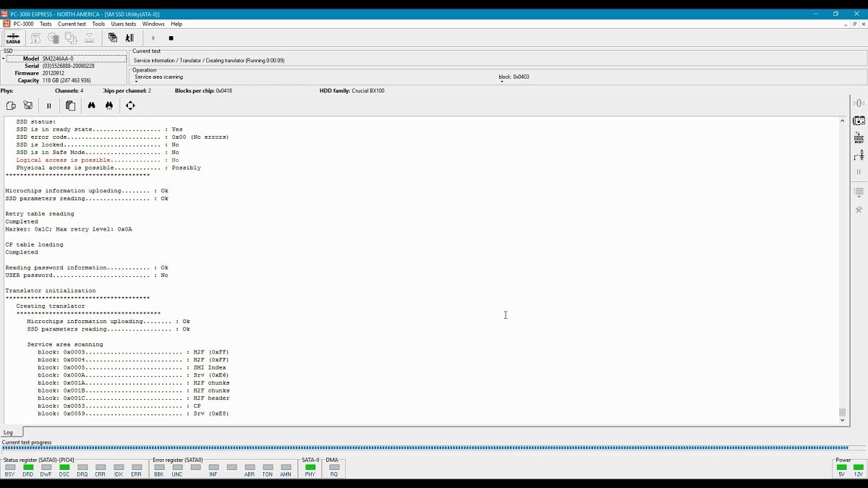868x488 pixels.
Task: Click the sidebar circuit board icon
Action: coord(859,121)
